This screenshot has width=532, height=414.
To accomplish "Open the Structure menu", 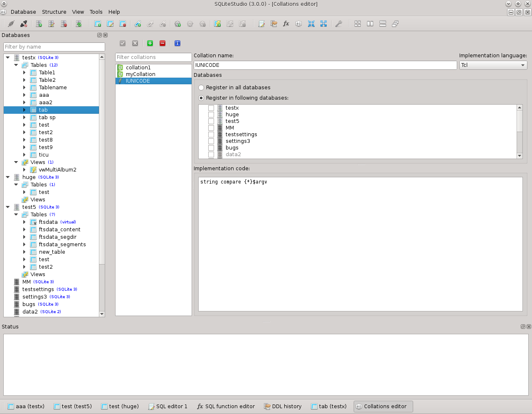I will click(x=54, y=12).
